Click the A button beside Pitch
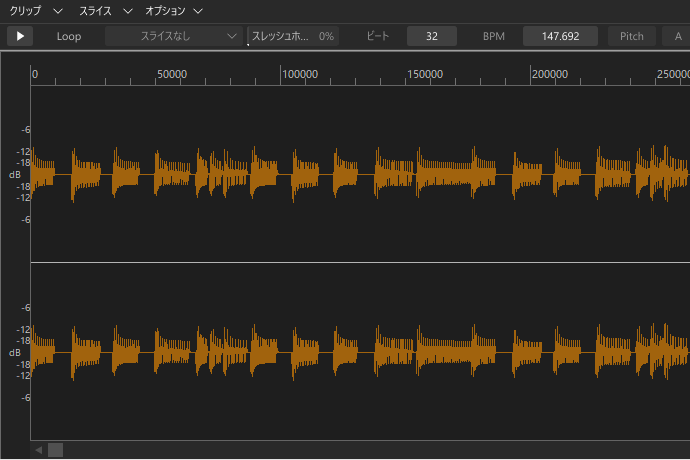The image size is (690, 460). [x=678, y=36]
